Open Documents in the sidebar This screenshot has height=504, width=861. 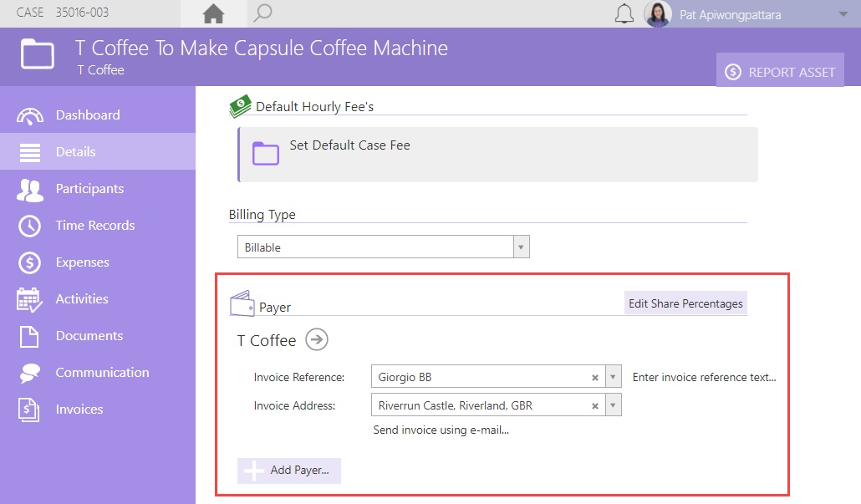pyautogui.click(x=98, y=335)
